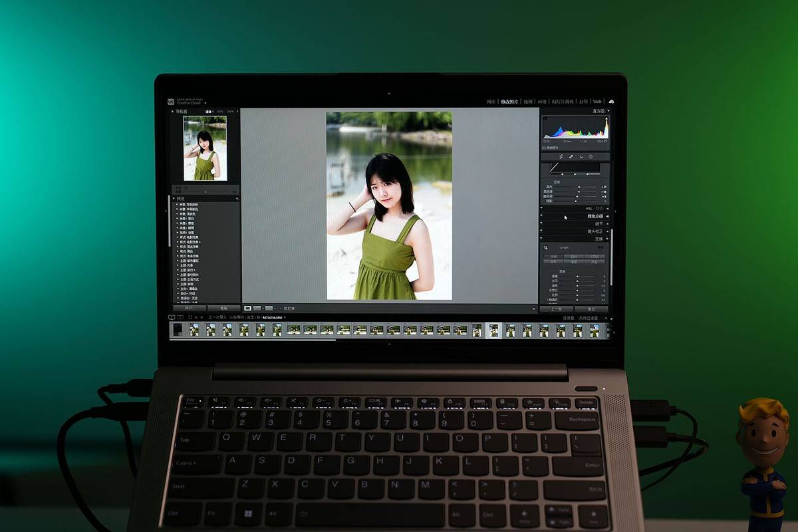
Task: Click the Lightroom Classic logo icon
Action: click(171, 102)
